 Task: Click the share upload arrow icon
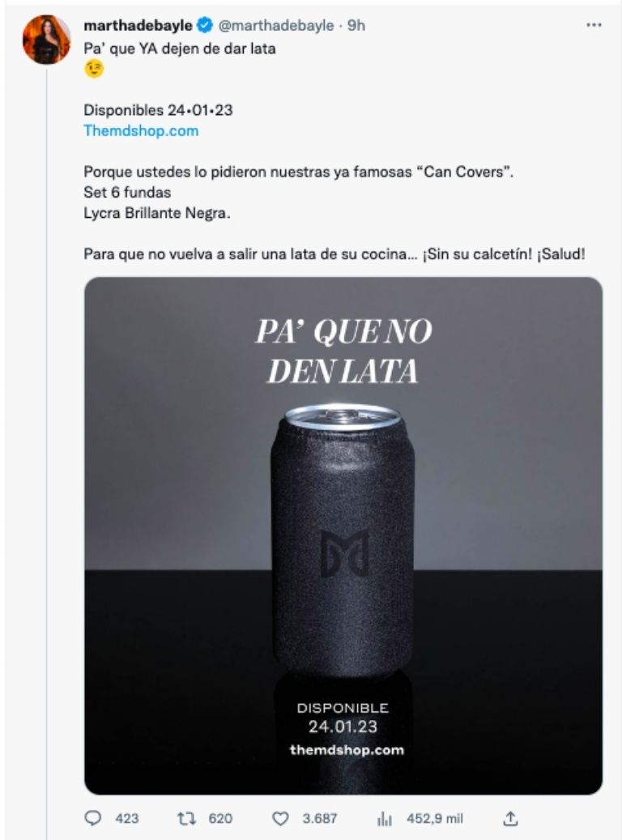(x=510, y=819)
